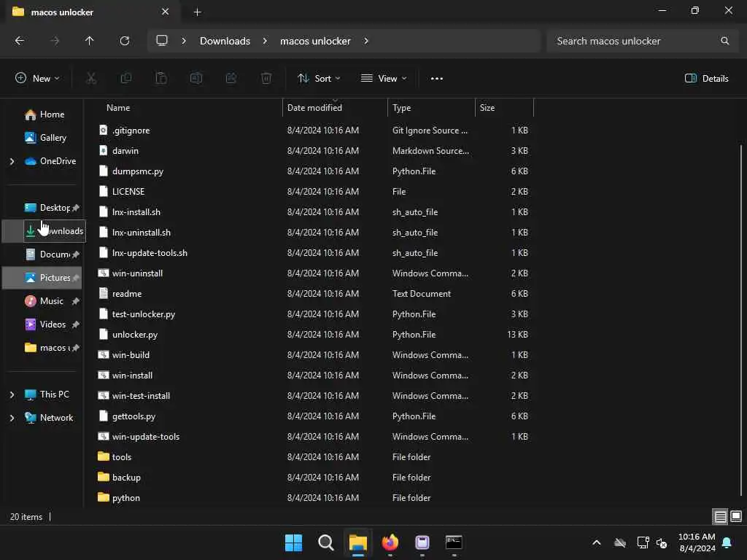Screen dimensions: 747x560
Task: Click the Share icon in toolbar
Action: coord(231,79)
